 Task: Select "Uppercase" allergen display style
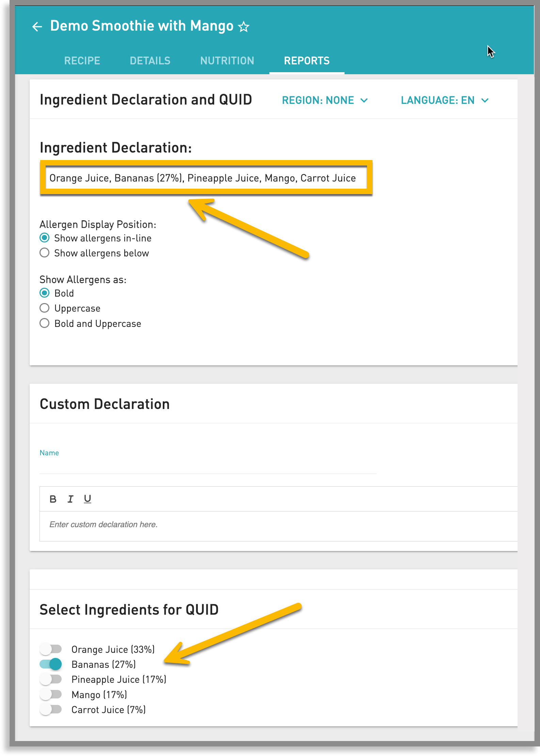[45, 308]
